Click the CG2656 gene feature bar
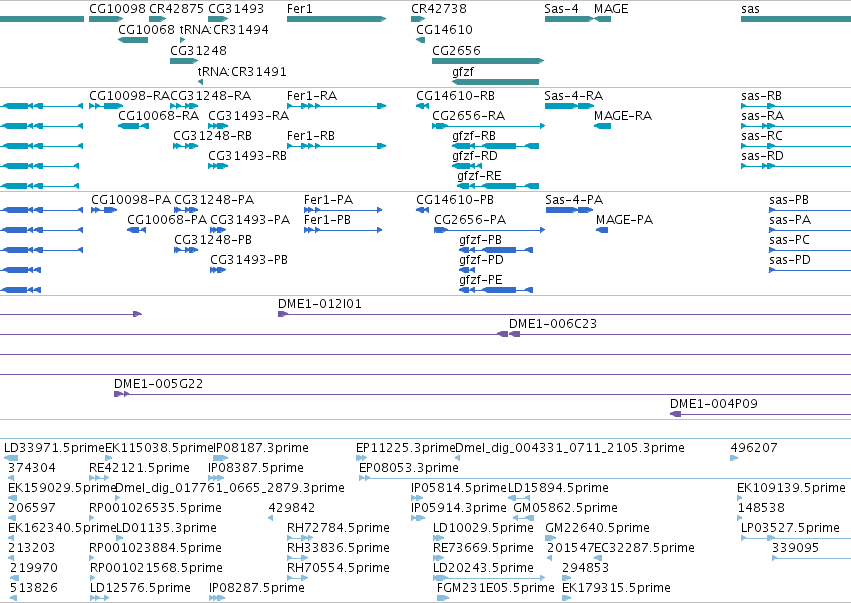 click(x=487, y=61)
